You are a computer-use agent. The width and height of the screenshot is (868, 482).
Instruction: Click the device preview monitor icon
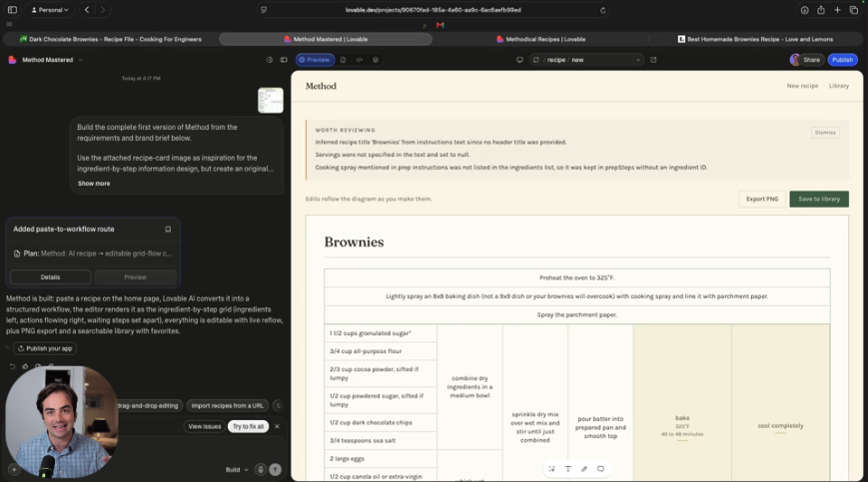(x=519, y=60)
